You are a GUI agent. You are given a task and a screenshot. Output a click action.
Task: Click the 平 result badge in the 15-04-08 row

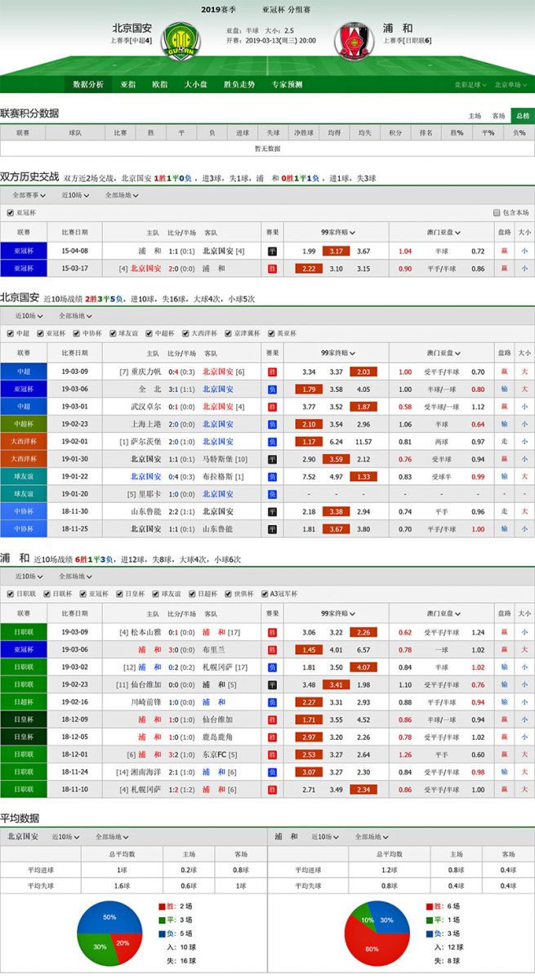point(273,251)
